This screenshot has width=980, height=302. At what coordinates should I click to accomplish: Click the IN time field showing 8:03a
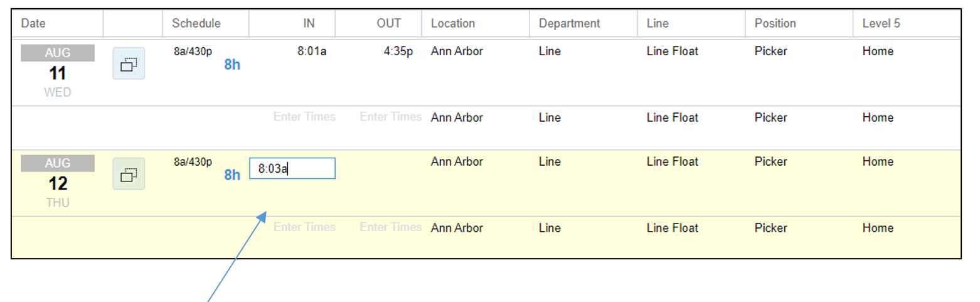click(292, 168)
